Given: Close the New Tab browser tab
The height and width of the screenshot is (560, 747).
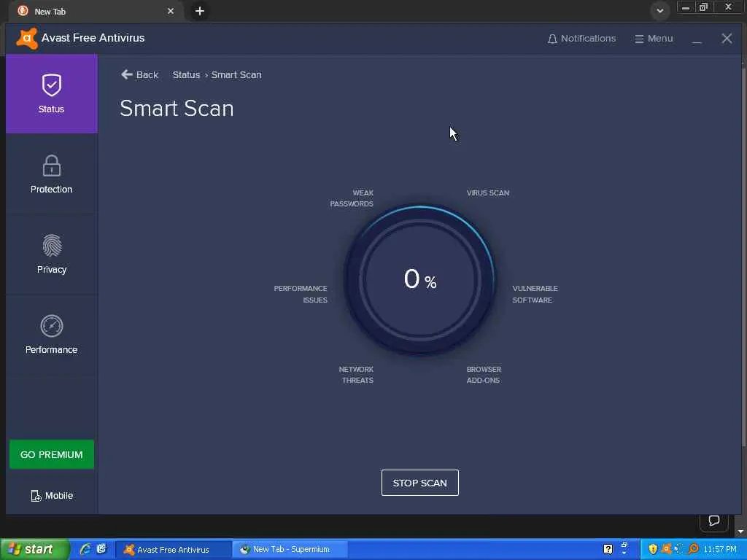Looking at the screenshot, I should [x=171, y=11].
